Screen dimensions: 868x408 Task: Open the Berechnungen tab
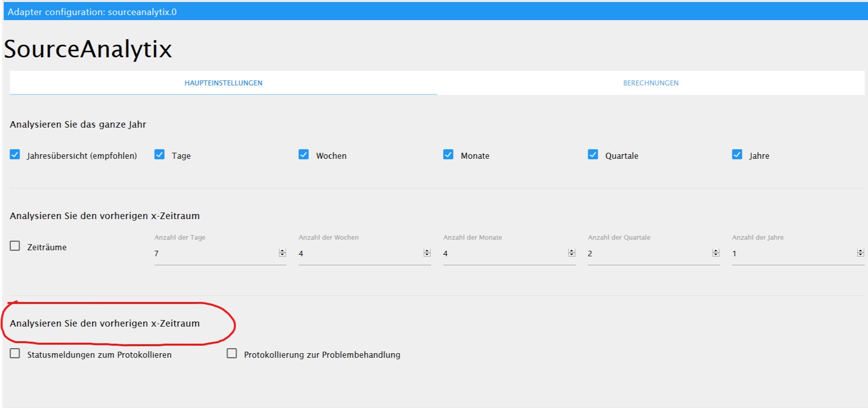click(x=650, y=83)
